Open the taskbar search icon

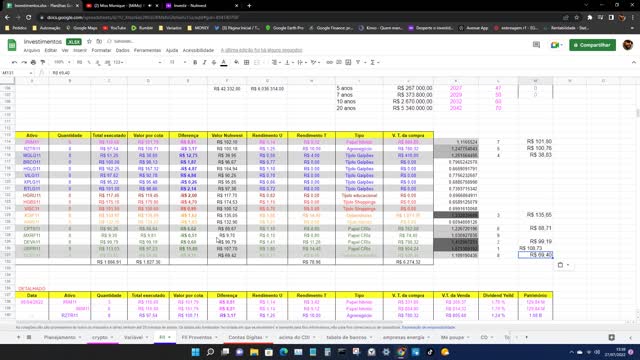pos(210,352)
